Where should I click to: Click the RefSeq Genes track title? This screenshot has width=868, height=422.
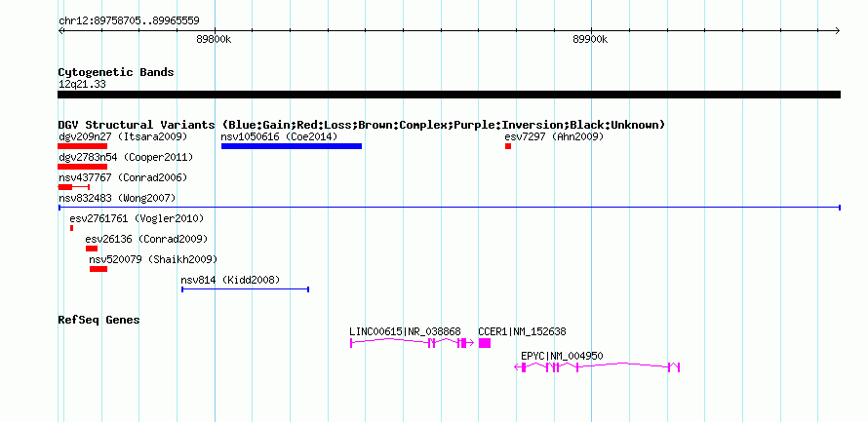tap(99, 321)
